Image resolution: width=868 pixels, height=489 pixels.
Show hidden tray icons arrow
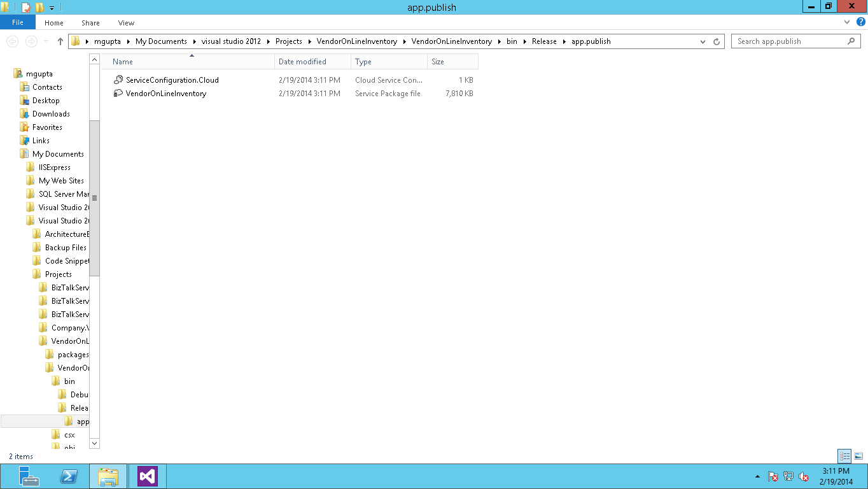[x=757, y=477]
